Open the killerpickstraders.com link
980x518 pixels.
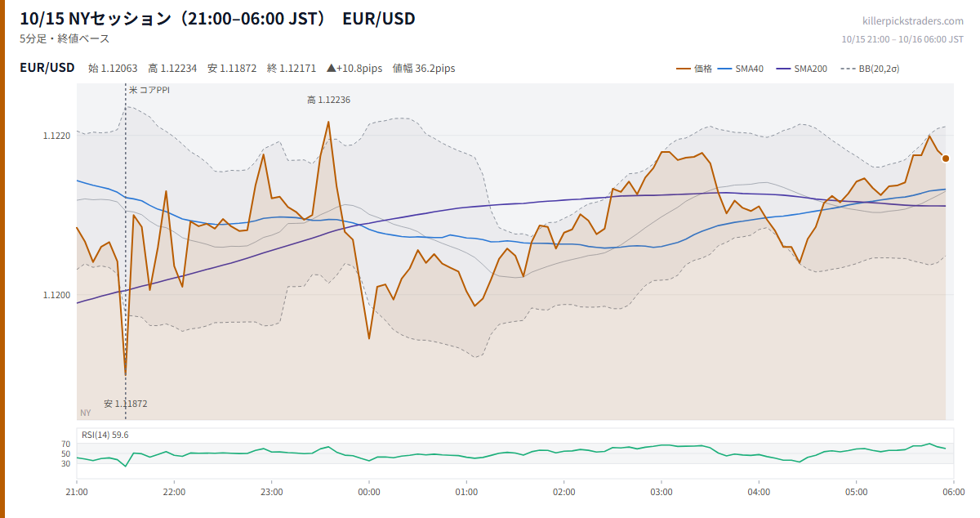913,21
